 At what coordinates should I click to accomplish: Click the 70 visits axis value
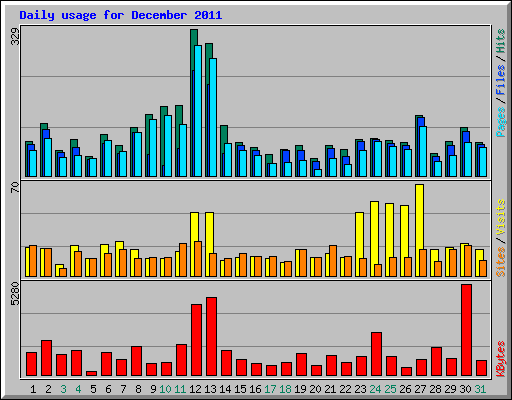(15, 187)
